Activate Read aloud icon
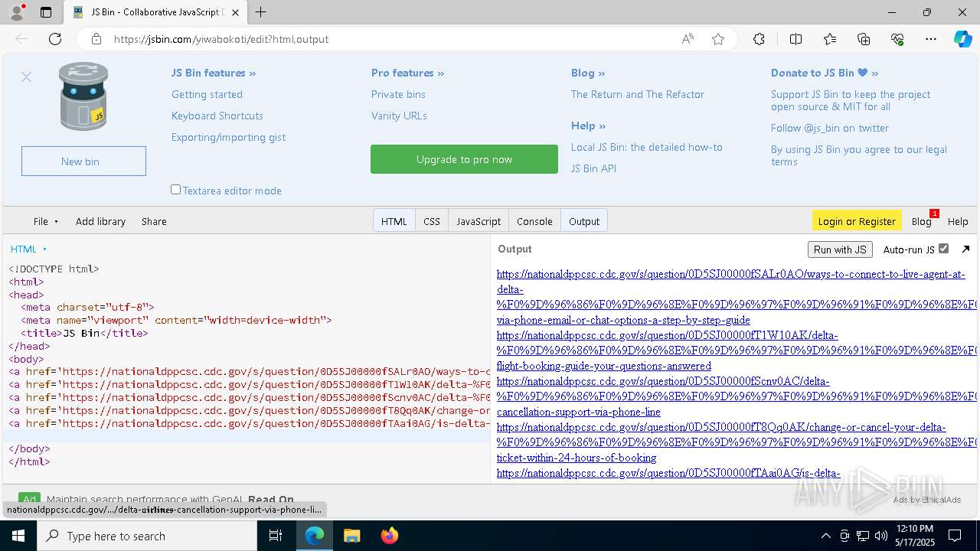The width and height of the screenshot is (980, 551). (688, 39)
